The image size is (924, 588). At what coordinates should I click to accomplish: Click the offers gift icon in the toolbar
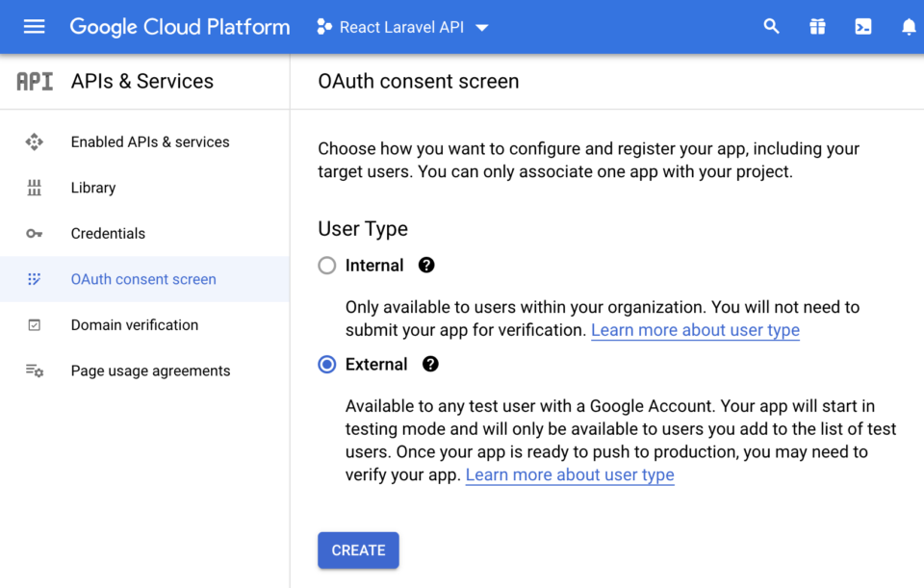pyautogui.click(x=816, y=26)
